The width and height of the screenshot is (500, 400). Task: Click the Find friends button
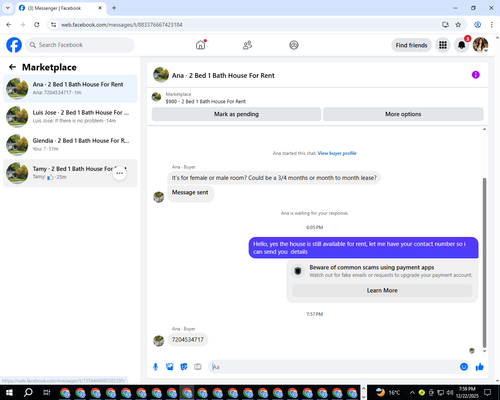click(411, 45)
